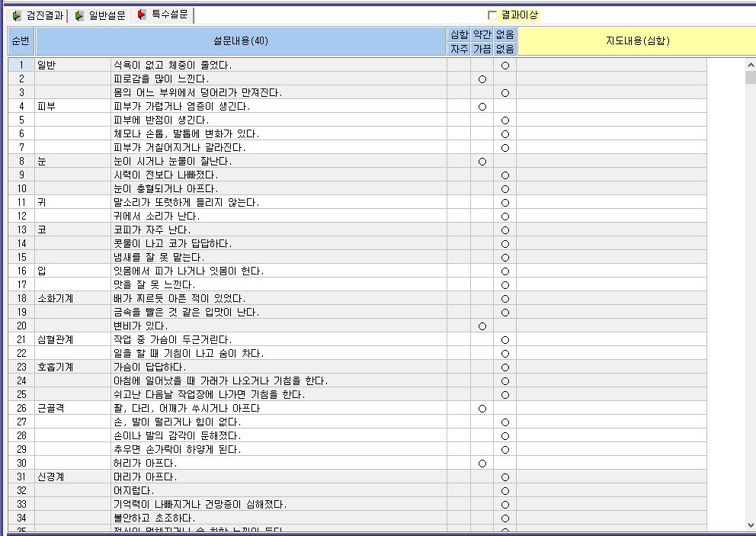Screen dimensions: 756x536
Task: Click red arrow icon on 특수설문 tab
Action: [x=141, y=14]
